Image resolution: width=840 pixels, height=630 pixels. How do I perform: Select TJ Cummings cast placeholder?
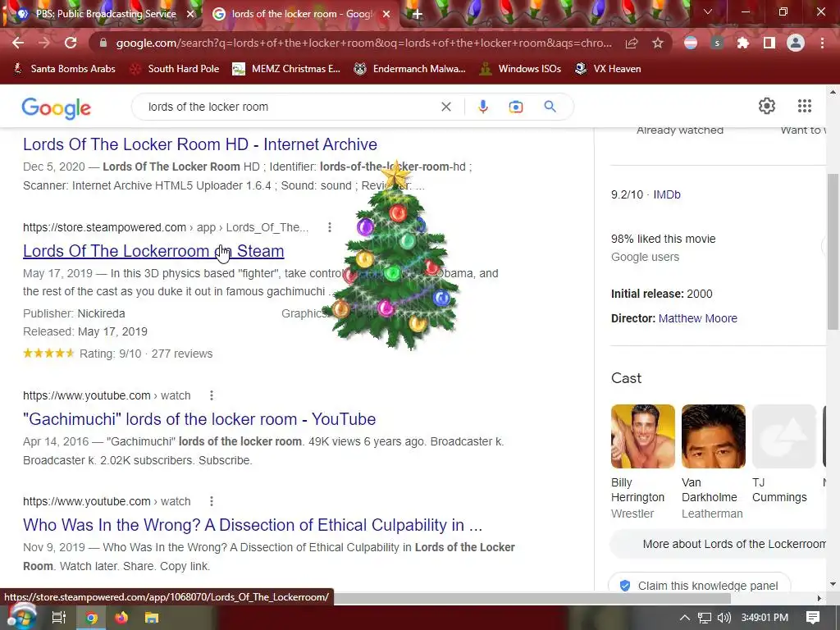pos(783,436)
